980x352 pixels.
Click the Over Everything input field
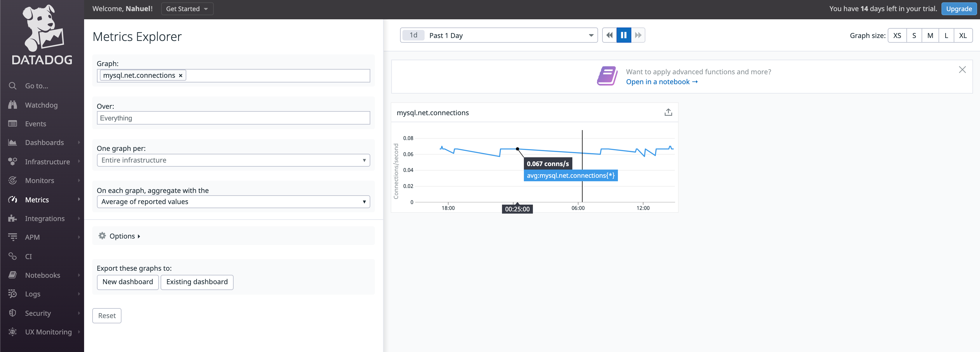pos(233,118)
